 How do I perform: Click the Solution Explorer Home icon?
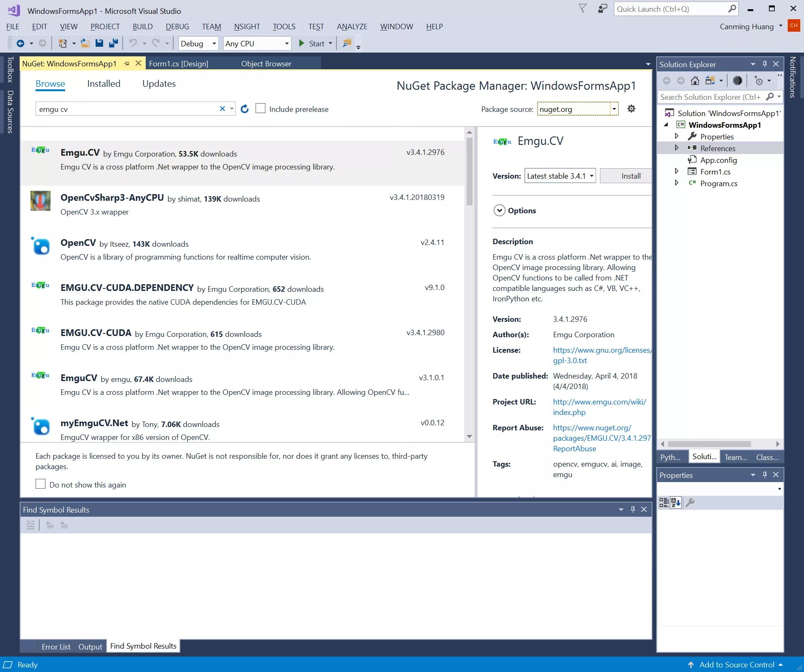coord(695,81)
